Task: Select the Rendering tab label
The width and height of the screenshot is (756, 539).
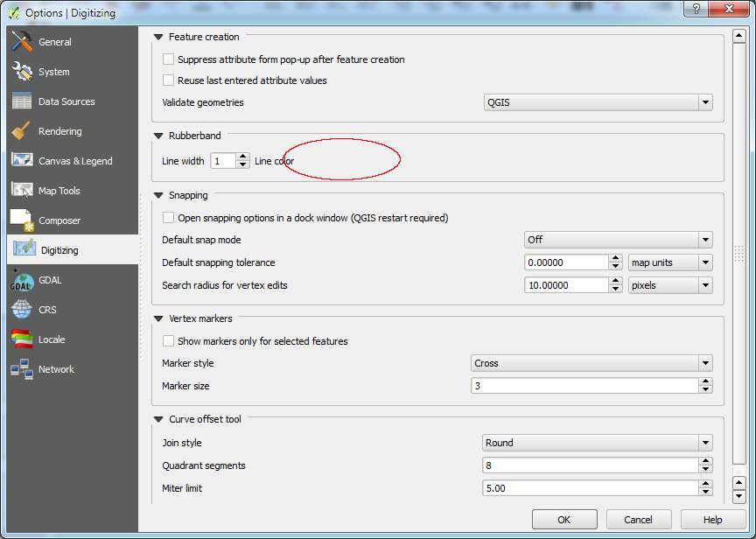Action: click(59, 131)
